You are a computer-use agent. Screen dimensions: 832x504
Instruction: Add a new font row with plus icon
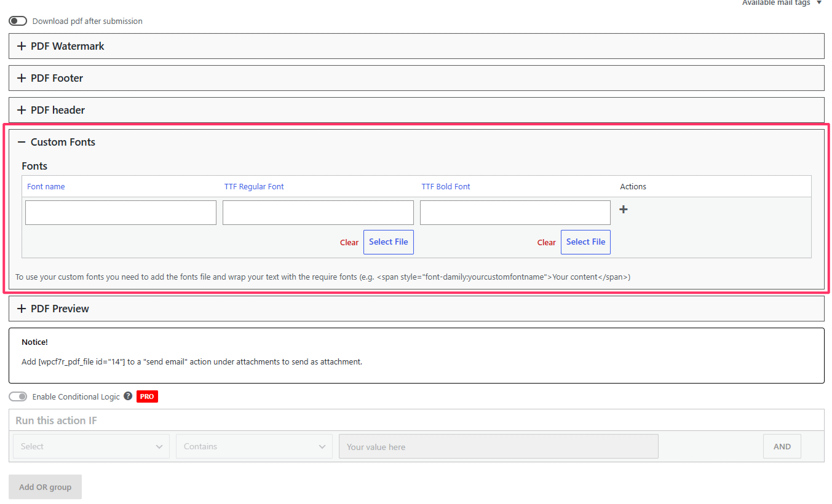[624, 210]
